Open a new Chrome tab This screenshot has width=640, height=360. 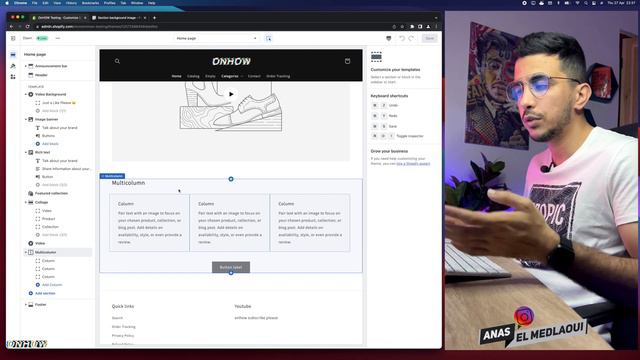(154, 18)
